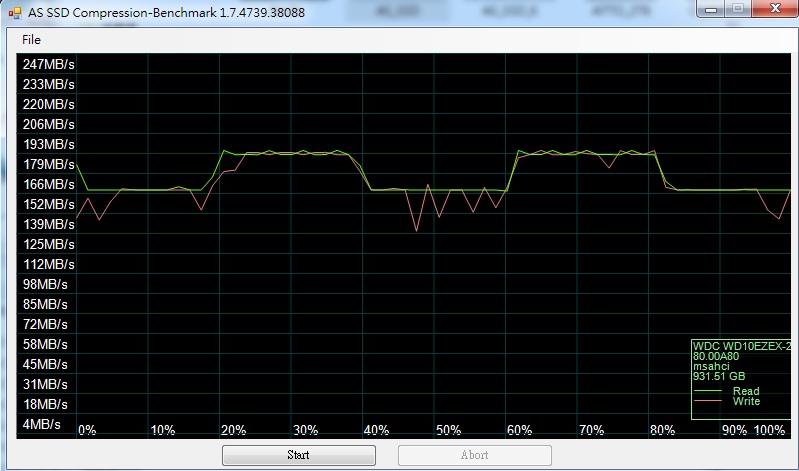Click the 45MB/s axis label
The image size is (799, 471).
(x=45, y=364)
